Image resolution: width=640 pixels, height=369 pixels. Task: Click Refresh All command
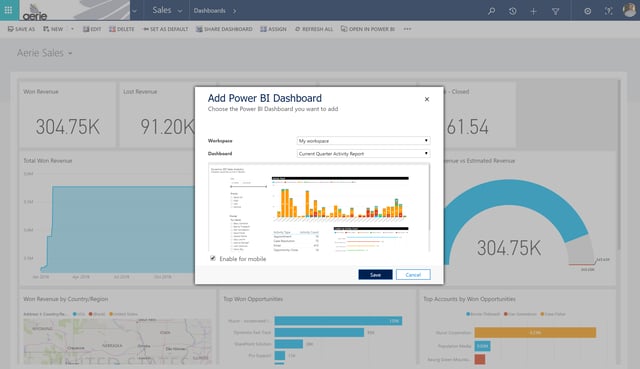click(314, 29)
